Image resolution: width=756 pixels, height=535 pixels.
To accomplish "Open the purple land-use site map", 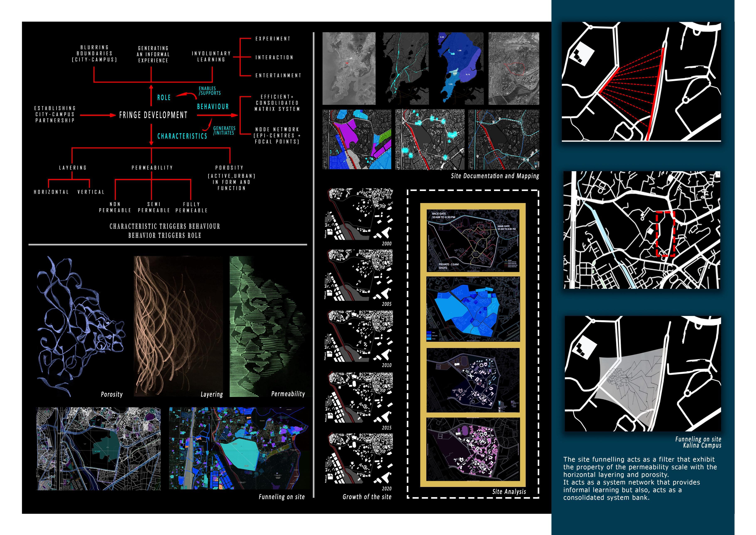I will (357, 140).
